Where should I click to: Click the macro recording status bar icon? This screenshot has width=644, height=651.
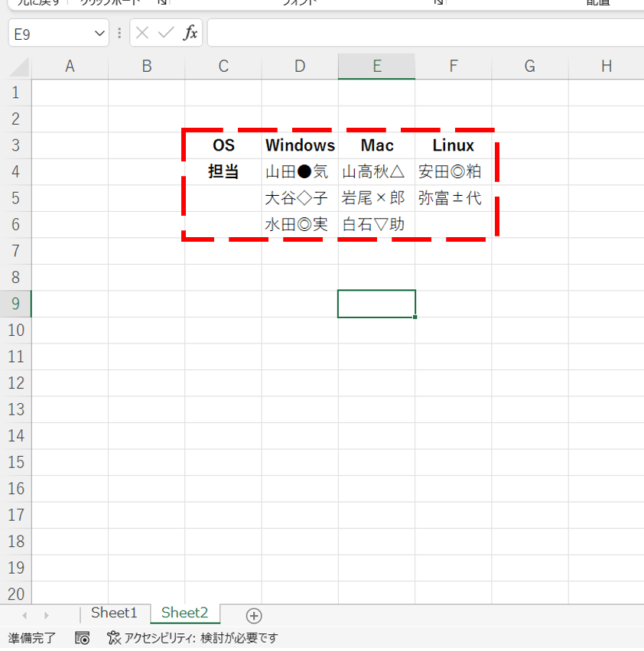pyautogui.click(x=82, y=638)
